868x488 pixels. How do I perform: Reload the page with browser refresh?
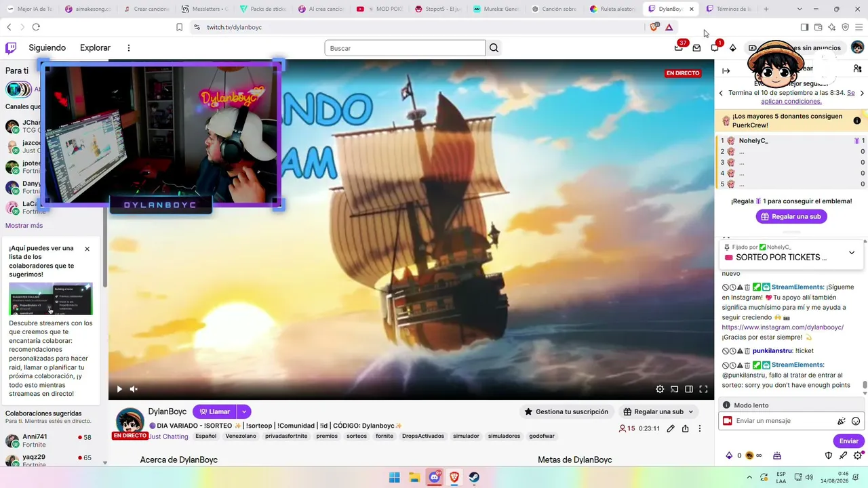tap(36, 27)
